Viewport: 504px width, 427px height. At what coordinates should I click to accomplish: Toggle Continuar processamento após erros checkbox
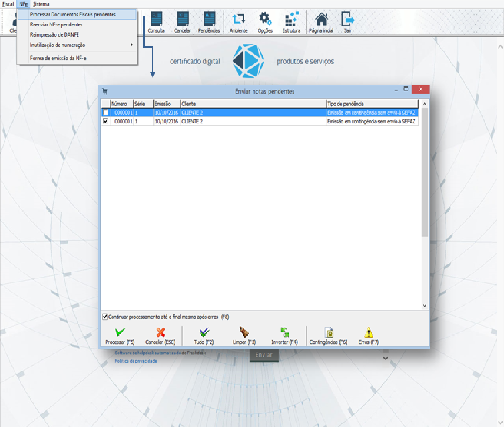pos(105,317)
